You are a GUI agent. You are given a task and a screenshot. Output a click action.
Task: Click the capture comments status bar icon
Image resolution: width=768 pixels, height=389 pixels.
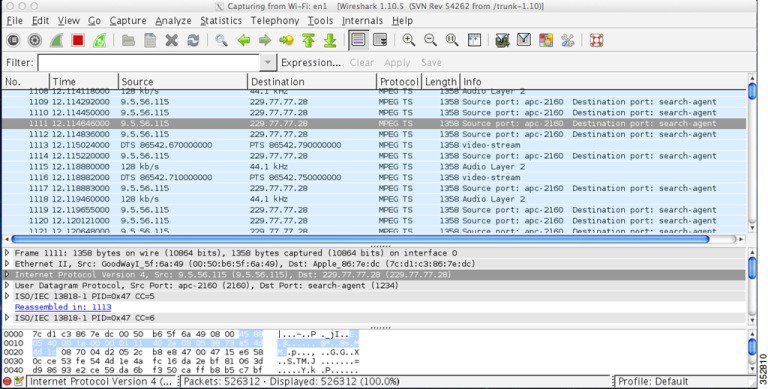coord(19,381)
